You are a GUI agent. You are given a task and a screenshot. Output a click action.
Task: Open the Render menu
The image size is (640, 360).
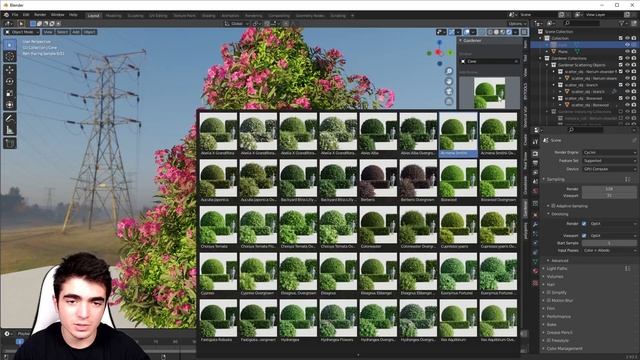40,15
